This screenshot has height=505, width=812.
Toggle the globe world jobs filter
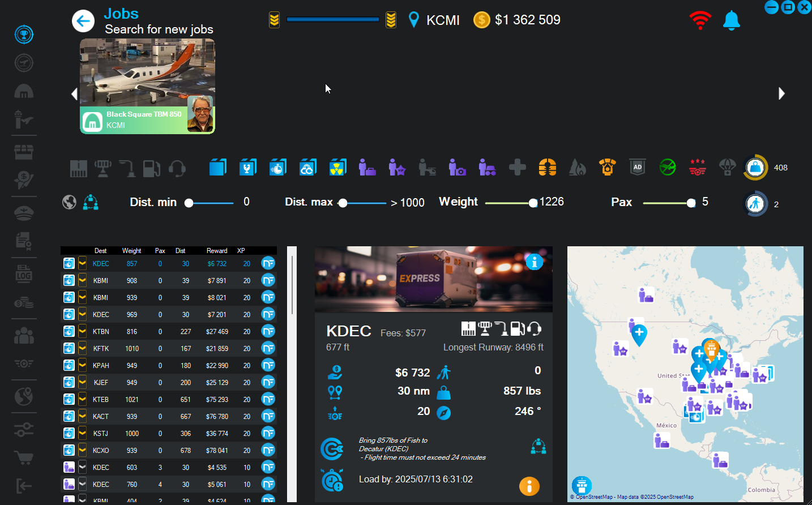point(69,202)
